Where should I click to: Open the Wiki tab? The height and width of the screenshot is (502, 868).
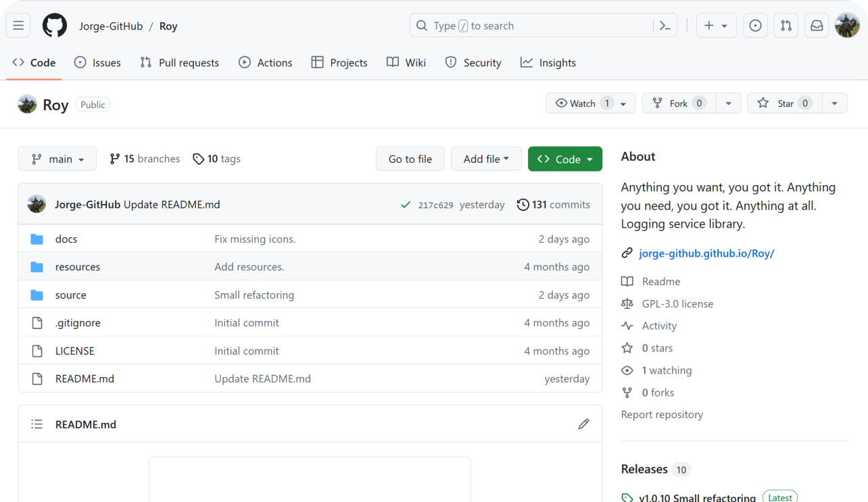[x=406, y=63]
